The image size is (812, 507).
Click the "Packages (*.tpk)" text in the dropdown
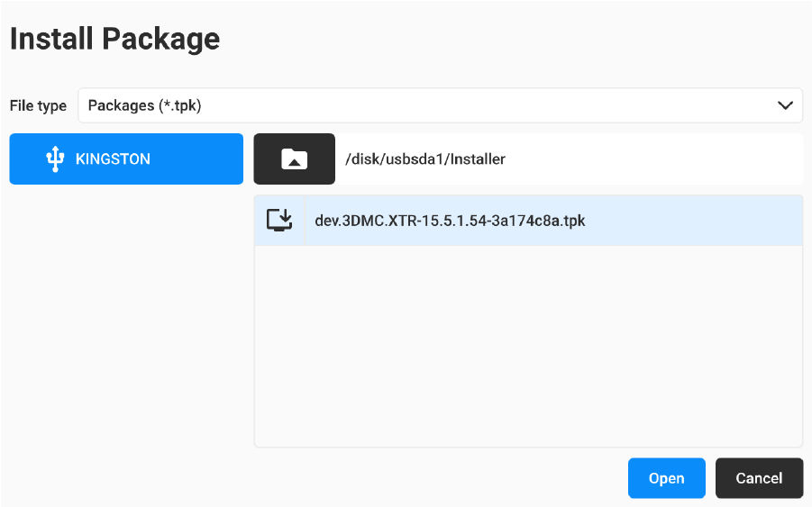144,105
